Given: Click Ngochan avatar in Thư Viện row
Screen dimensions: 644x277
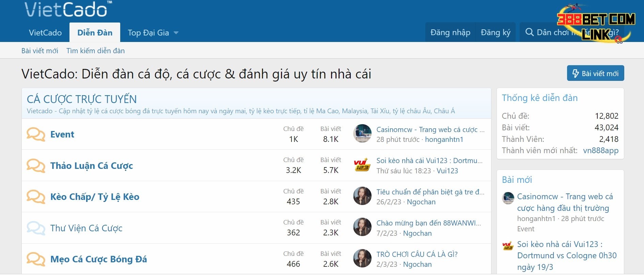Looking at the screenshot, I should click(362, 227).
